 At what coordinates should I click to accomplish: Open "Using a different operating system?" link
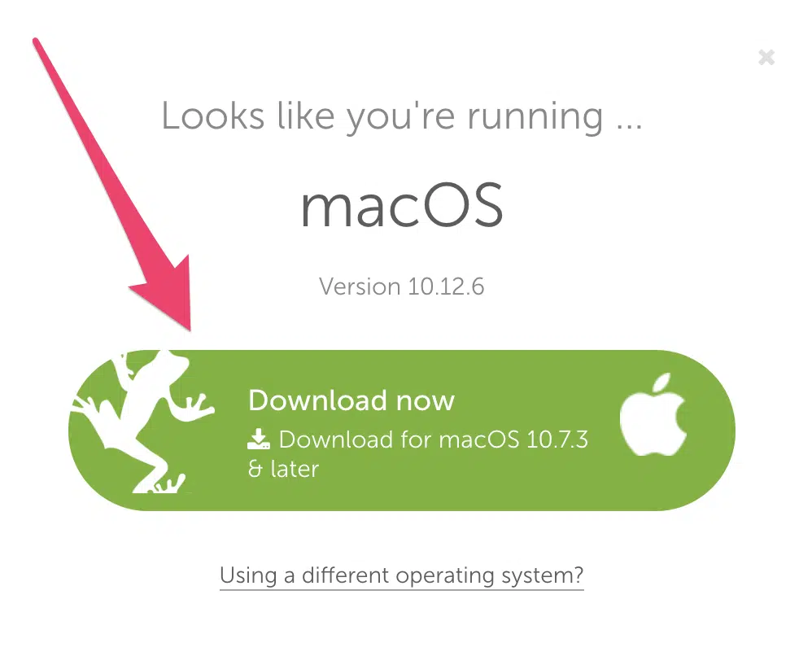[401, 575]
